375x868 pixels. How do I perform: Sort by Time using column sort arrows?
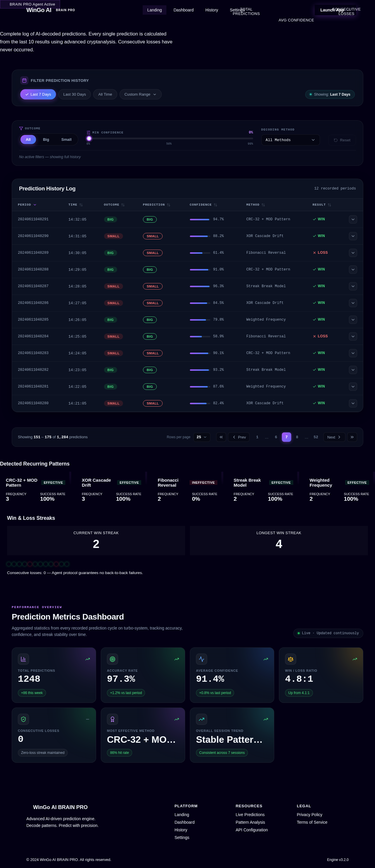point(81,205)
